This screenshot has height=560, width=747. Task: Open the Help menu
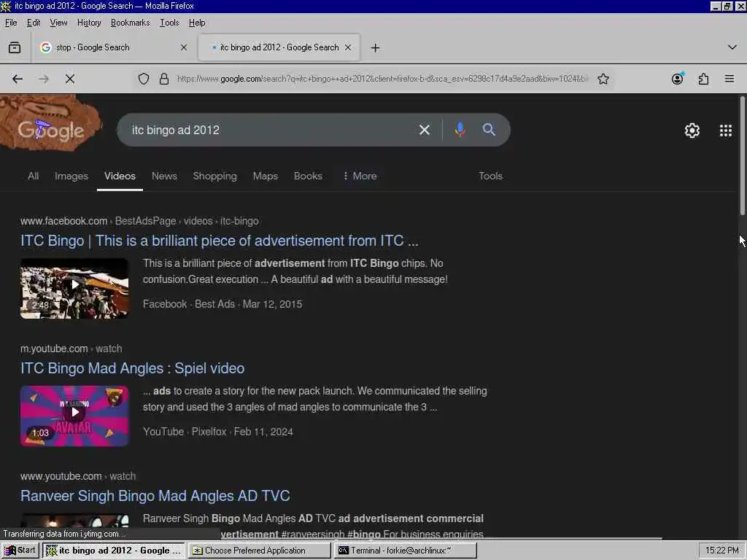click(x=197, y=23)
